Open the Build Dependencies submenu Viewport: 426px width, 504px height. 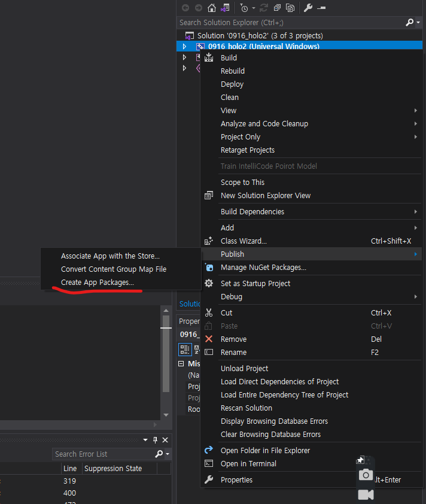[311, 211]
